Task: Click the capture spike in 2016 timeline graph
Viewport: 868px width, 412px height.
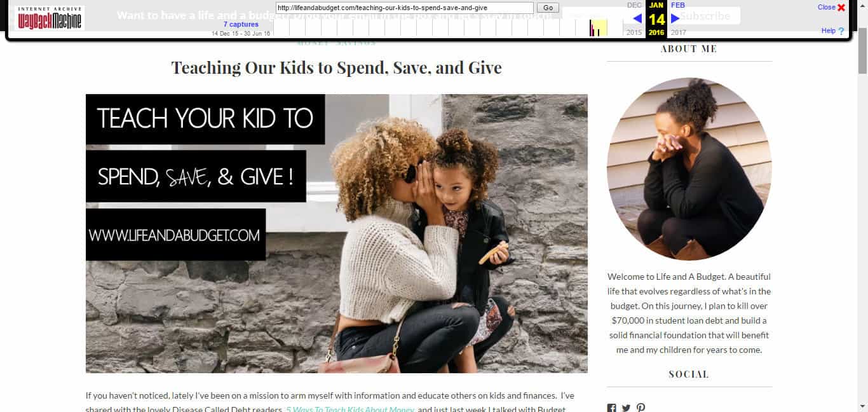Action: [592, 28]
